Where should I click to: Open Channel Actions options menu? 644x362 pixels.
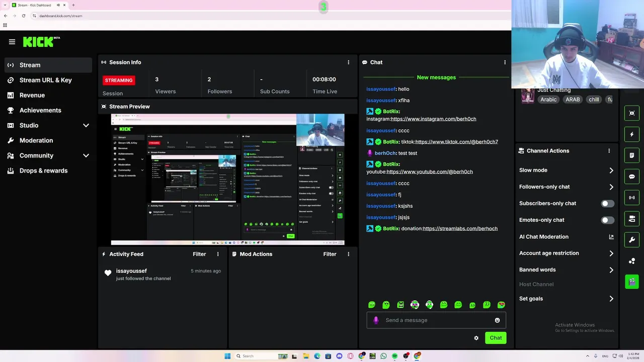click(609, 151)
